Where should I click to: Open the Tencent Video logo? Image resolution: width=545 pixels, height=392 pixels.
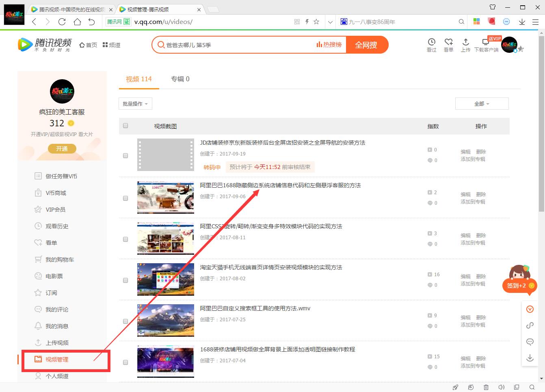[45, 45]
